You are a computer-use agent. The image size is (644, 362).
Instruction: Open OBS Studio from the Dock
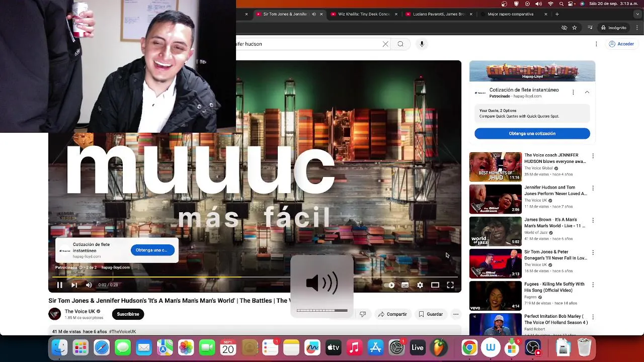point(533,347)
